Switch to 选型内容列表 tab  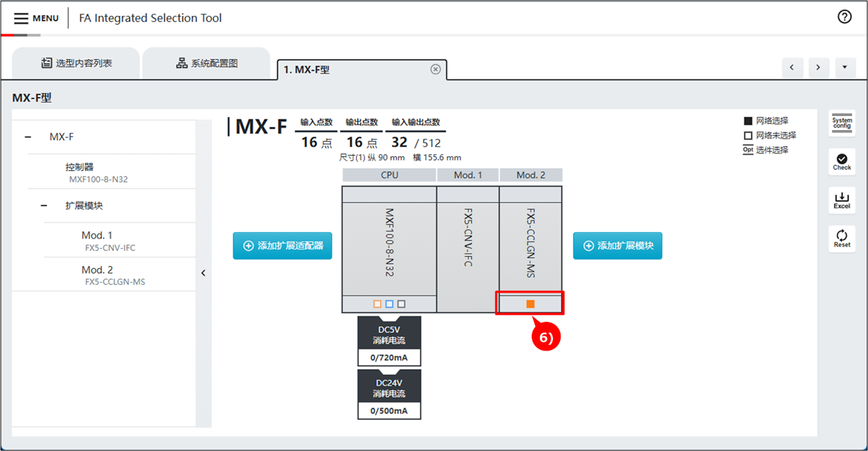coord(76,63)
